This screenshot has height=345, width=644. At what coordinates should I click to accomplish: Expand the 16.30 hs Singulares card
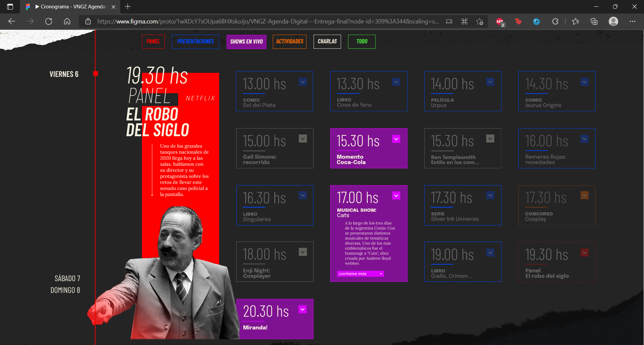(x=303, y=195)
